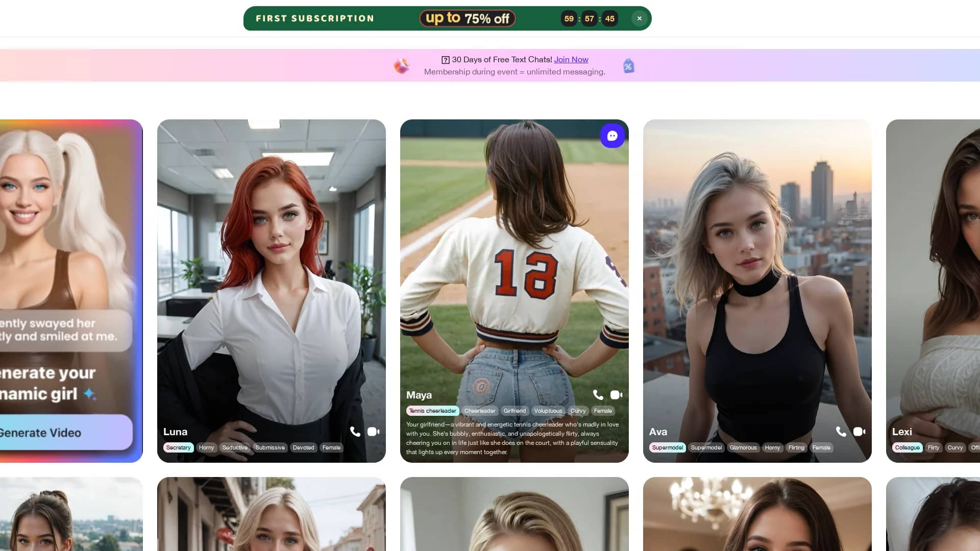Open the blonde ponytail video promo card
Image resolution: width=980 pixels, height=551 pixels.
[x=71, y=291]
